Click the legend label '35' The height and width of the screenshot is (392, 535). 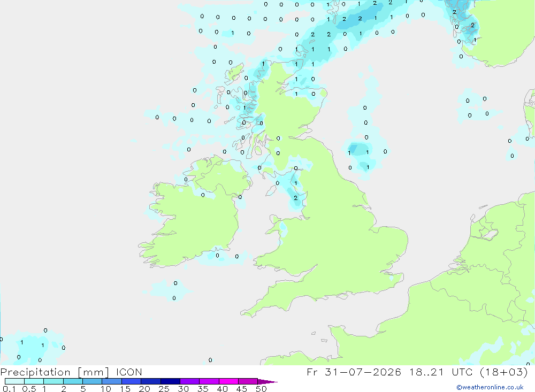point(203,389)
